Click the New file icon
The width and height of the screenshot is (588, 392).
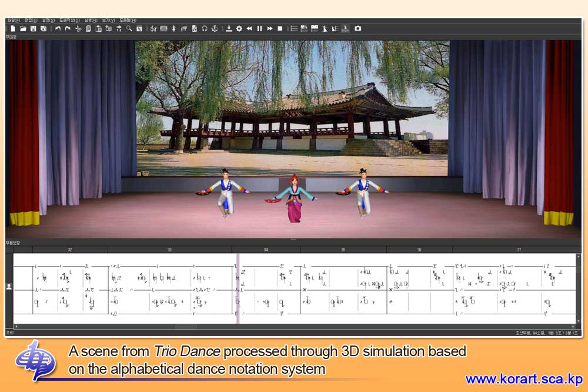tap(13, 28)
